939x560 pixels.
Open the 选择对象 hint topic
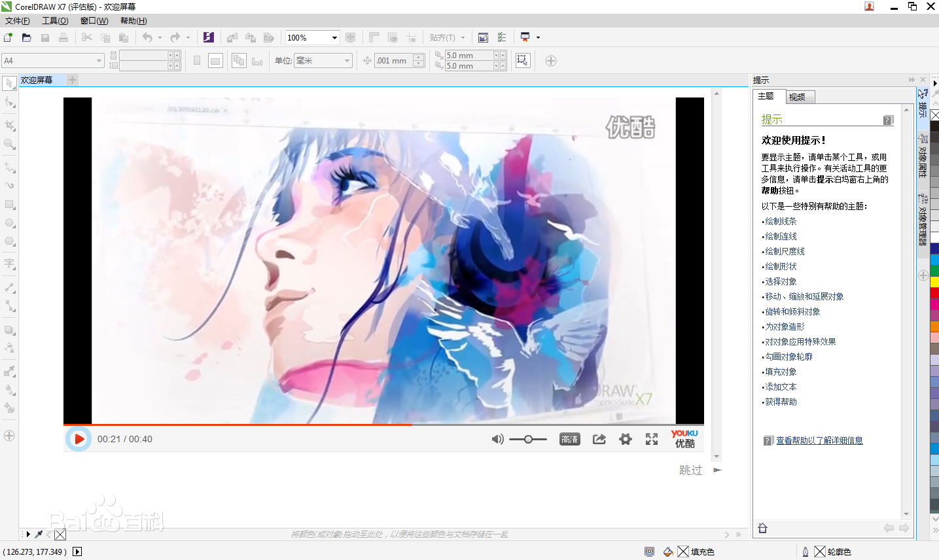[x=781, y=281]
